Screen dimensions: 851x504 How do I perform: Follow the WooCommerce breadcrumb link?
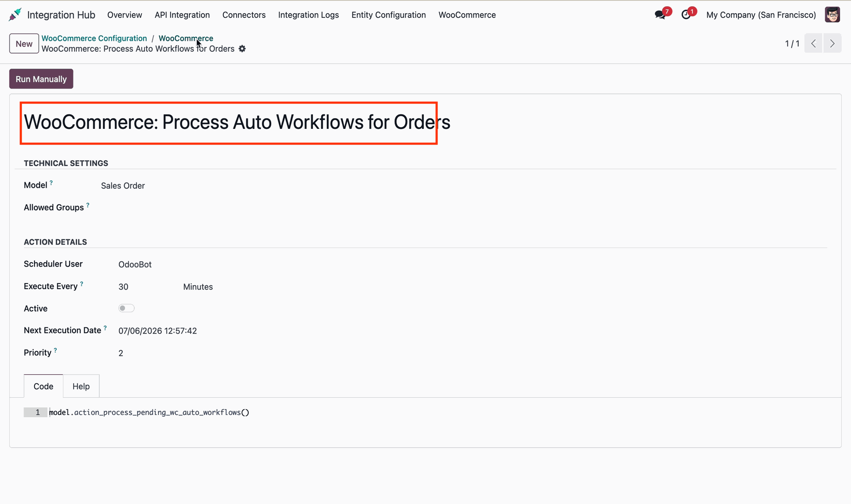(x=186, y=38)
